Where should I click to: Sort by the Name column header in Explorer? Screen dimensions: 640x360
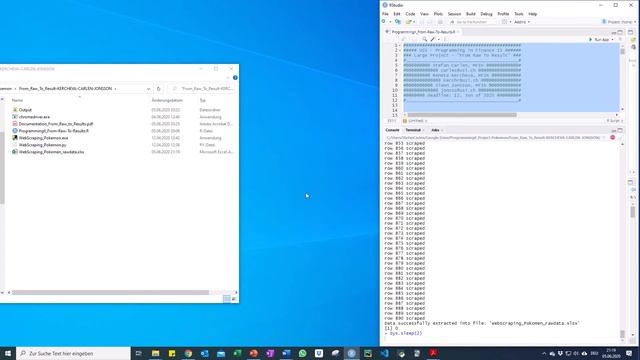[18, 100]
